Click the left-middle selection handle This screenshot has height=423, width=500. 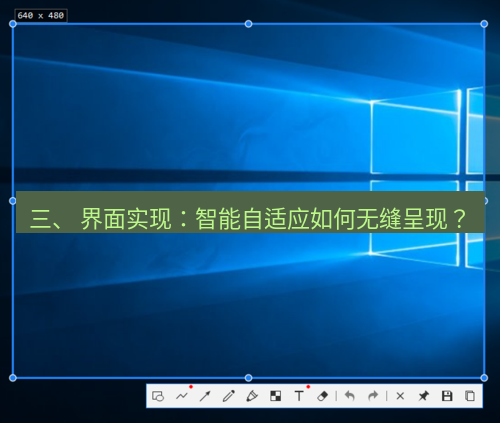(13, 201)
